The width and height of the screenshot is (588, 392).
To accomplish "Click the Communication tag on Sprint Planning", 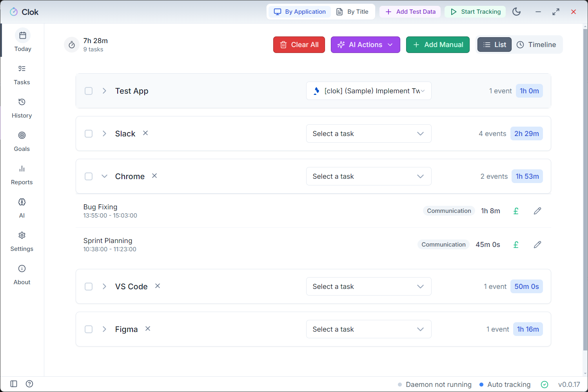I will click(443, 245).
